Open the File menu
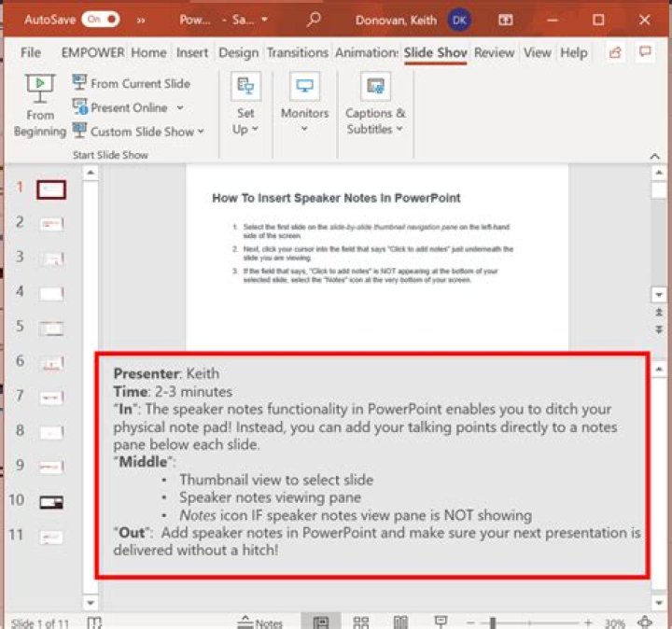672x629 pixels. (x=31, y=52)
